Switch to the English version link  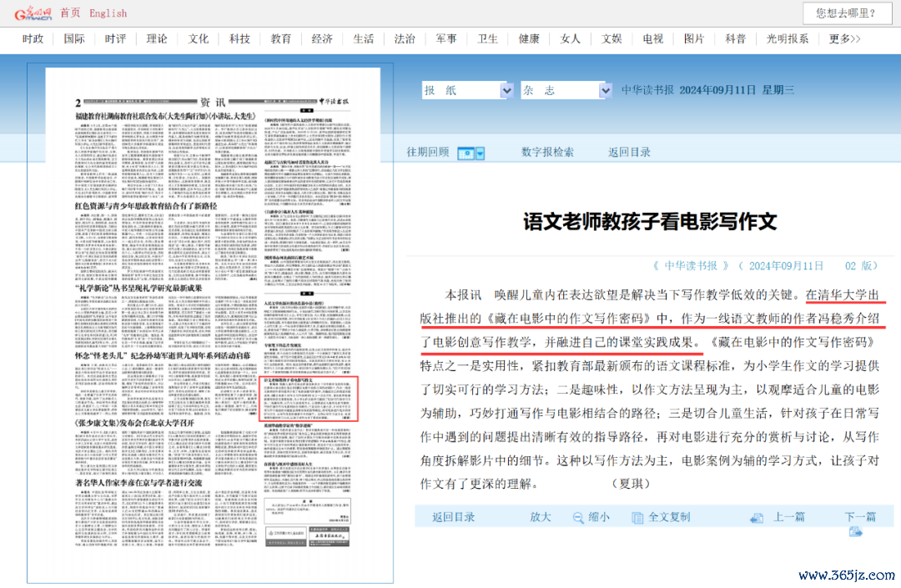108,13
